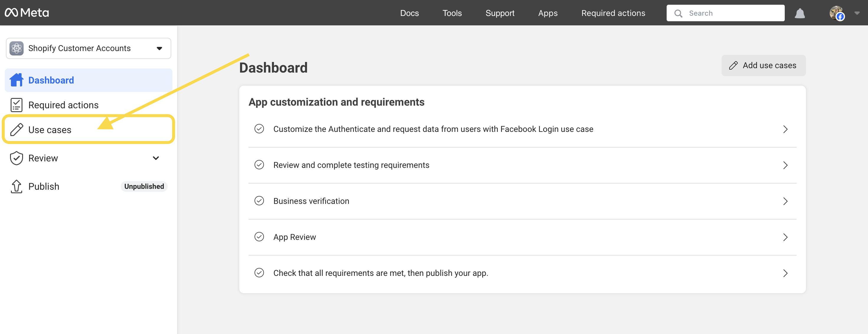Select the Use cases pencil icon
The image size is (868, 334).
click(16, 129)
